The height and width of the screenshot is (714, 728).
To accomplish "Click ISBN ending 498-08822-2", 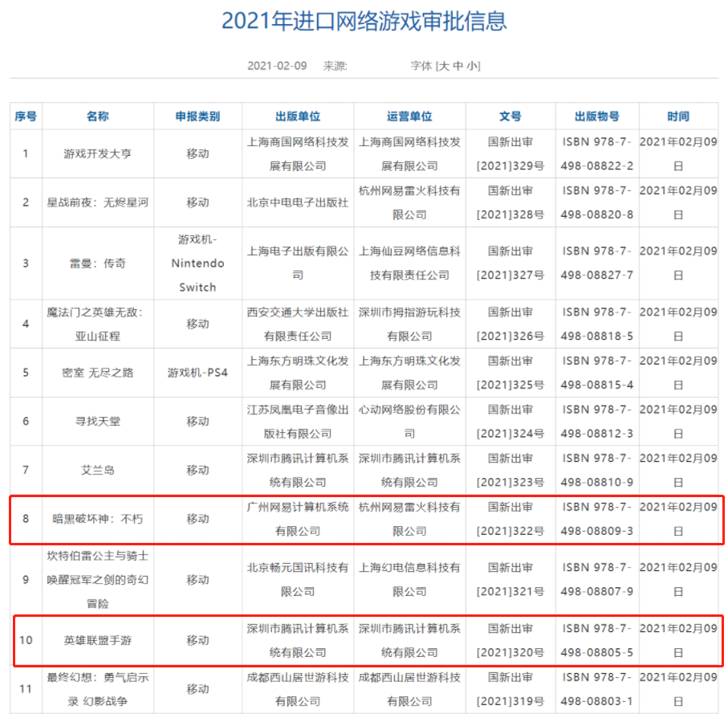I will coord(597,165).
